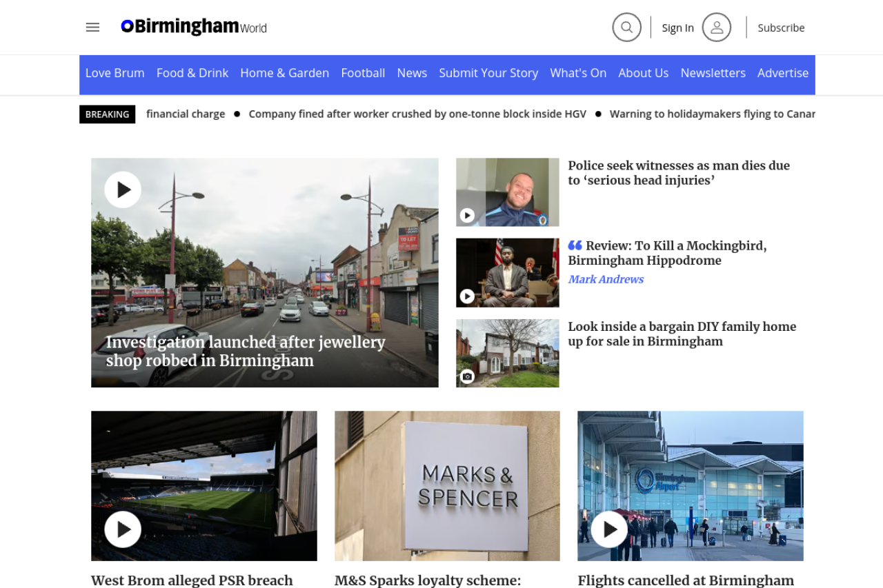Play video on Birmingham Airport image
Image resolution: width=883 pixels, height=588 pixels.
pos(609,529)
